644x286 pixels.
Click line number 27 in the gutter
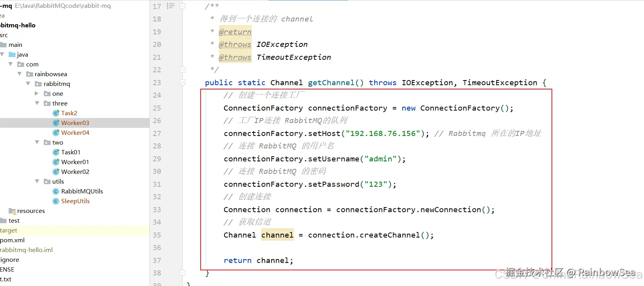[157, 134]
